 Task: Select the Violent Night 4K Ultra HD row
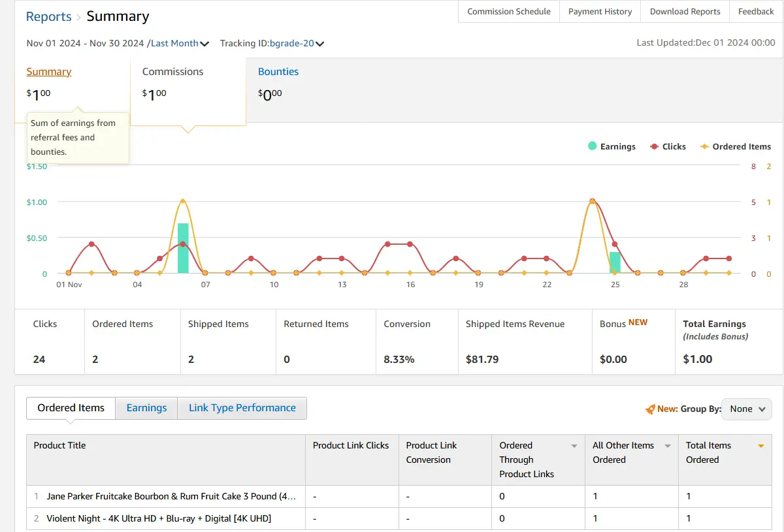tap(399, 519)
